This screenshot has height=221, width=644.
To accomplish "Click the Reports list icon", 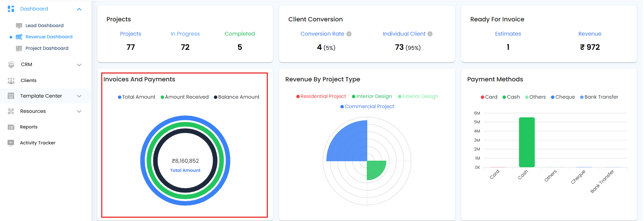I will [11, 127].
